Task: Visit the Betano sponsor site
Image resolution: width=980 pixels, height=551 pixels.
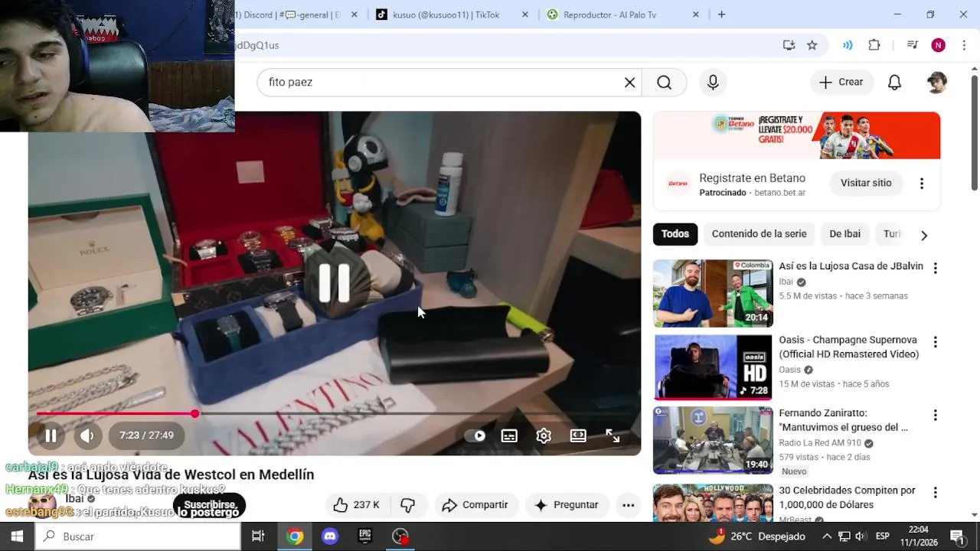Action: pyautogui.click(x=866, y=183)
